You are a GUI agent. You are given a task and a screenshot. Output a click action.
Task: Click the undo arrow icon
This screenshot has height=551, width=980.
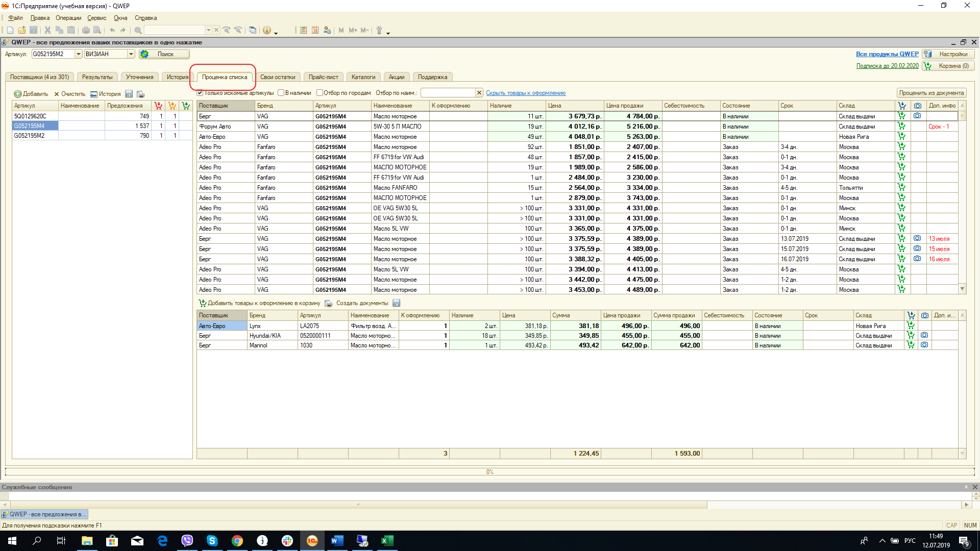(x=112, y=31)
